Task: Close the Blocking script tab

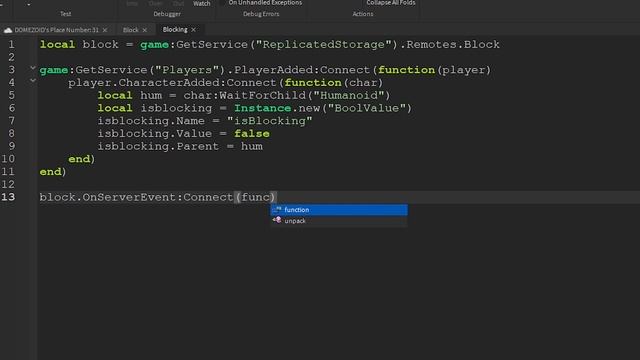Action: [193, 30]
